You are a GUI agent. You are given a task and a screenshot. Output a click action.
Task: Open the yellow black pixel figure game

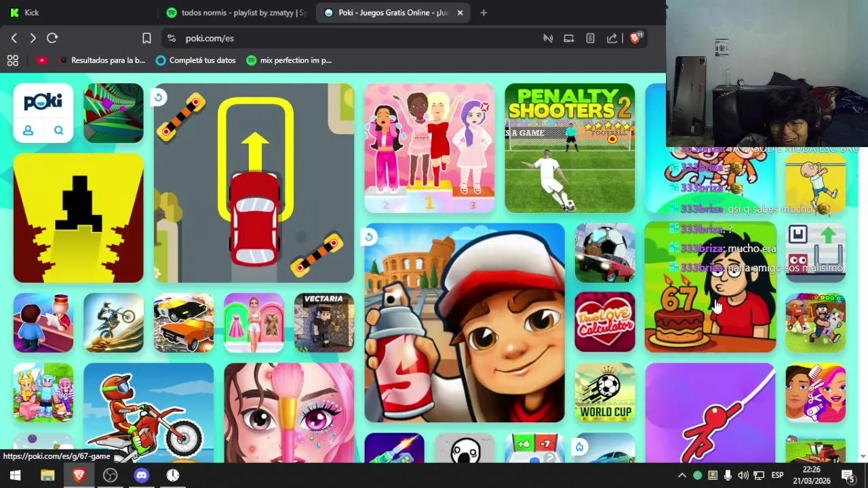coord(79,218)
